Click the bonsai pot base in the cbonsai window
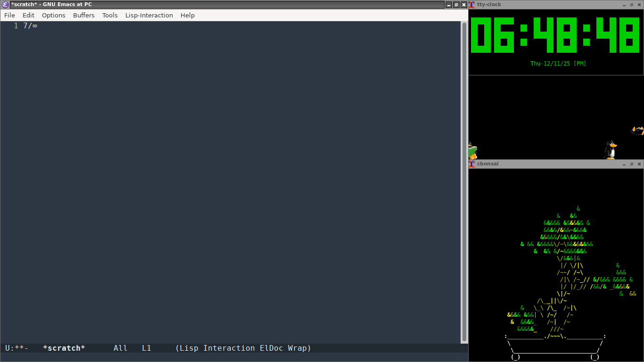This screenshot has height=362, width=644. [x=555, y=347]
